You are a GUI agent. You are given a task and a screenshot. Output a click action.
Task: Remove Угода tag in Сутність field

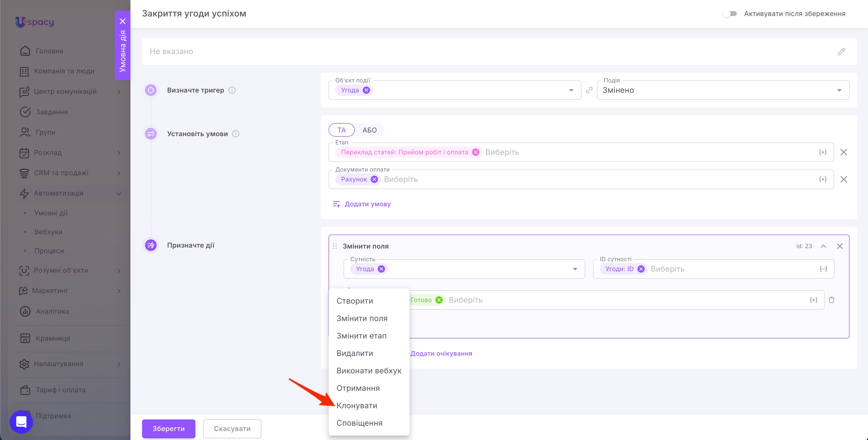pos(381,269)
